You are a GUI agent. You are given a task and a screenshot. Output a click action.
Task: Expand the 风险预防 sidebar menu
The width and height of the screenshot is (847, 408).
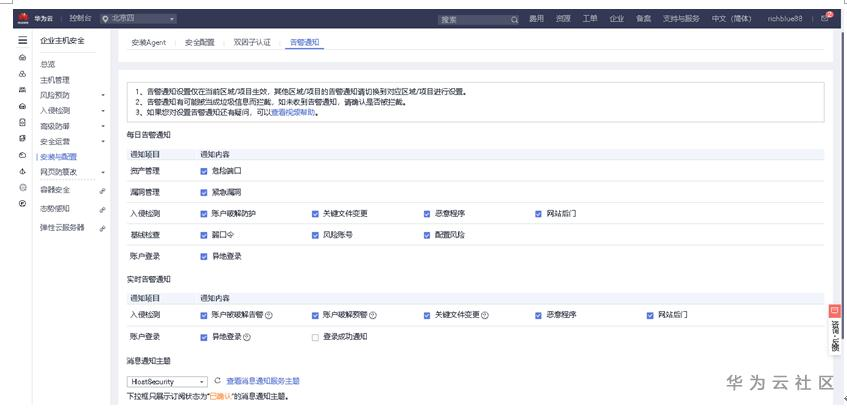70,95
